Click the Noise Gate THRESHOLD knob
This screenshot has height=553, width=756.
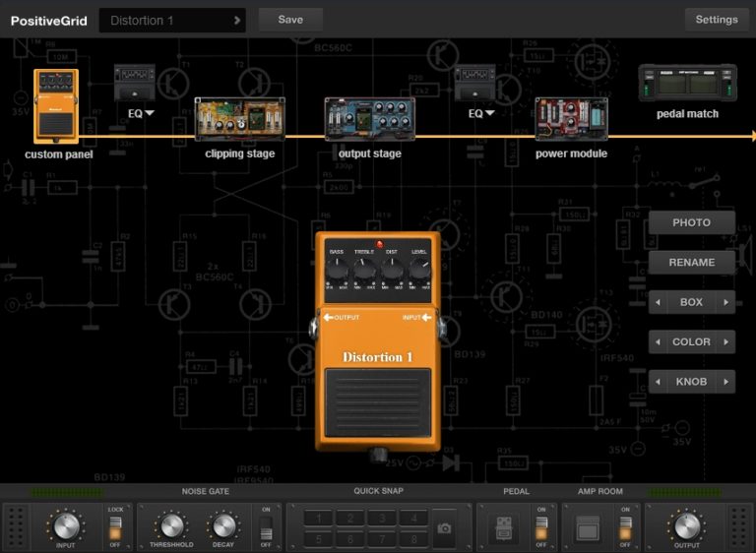click(171, 525)
